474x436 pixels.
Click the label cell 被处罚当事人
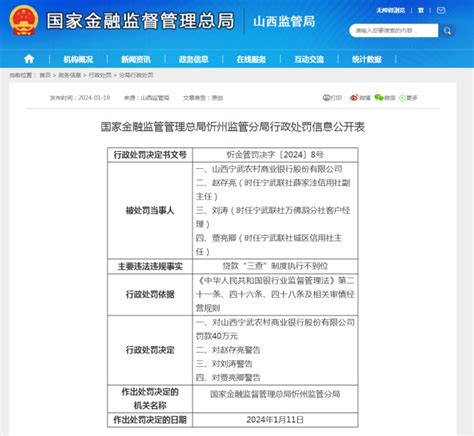click(x=150, y=210)
